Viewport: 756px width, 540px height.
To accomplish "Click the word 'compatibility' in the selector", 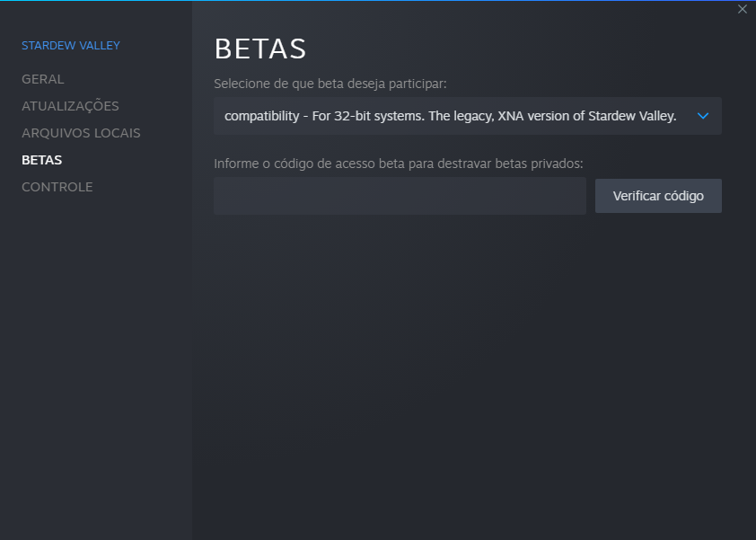I will [x=260, y=116].
